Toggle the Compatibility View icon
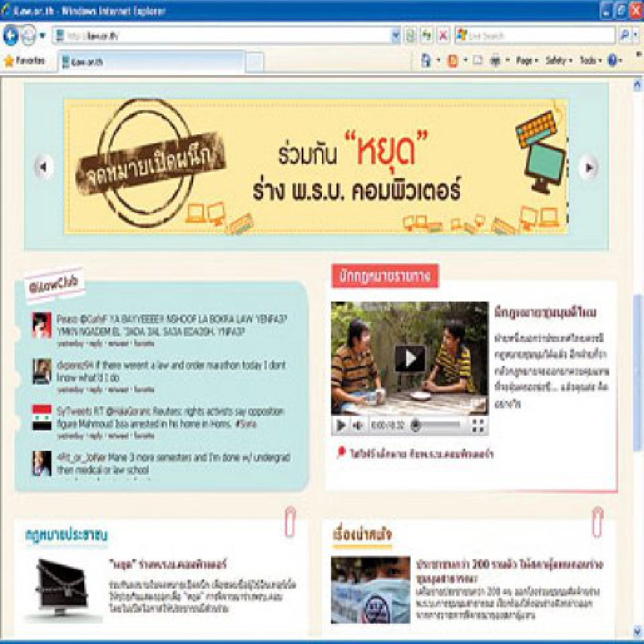Screen dimensions: 644x644 (x=411, y=36)
